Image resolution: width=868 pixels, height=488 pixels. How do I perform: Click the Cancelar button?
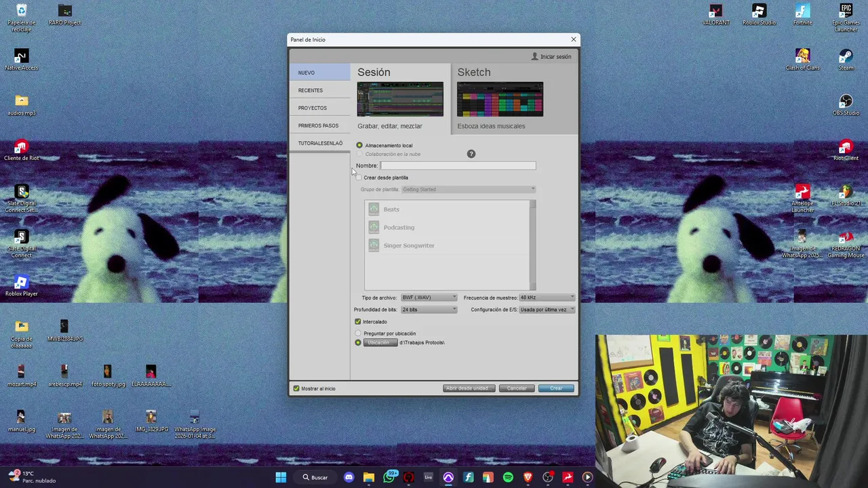[x=517, y=388]
